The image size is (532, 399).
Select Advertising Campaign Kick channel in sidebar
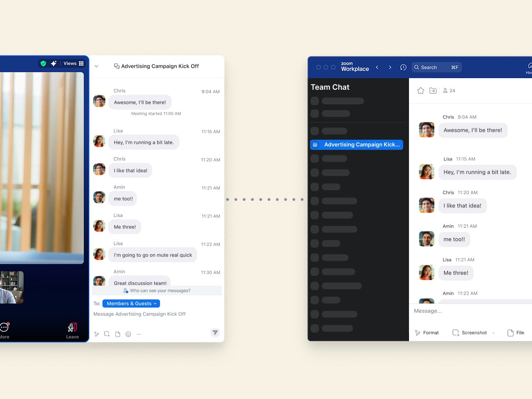[x=357, y=145]
